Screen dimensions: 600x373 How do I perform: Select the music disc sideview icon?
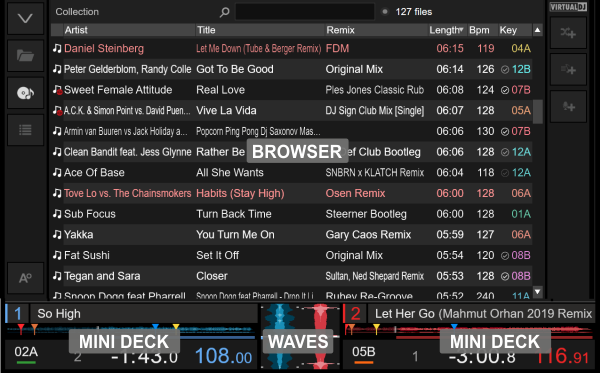[x=25, y=93]
